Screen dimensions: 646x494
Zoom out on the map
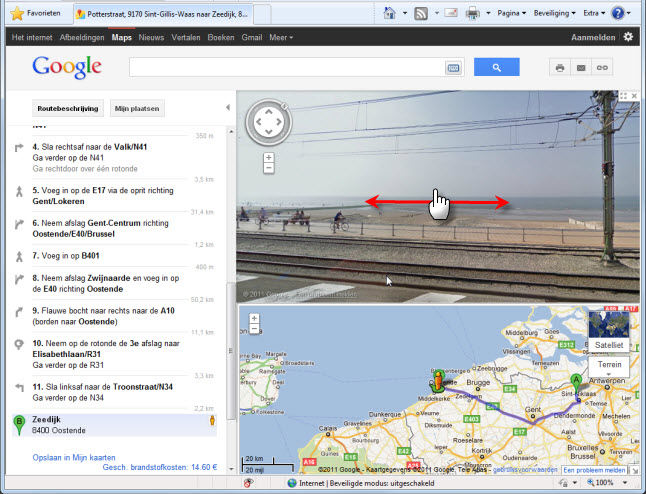point(254,329)
